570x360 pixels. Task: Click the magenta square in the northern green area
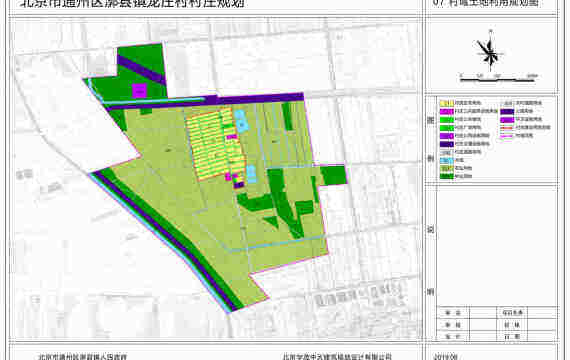(139, 91)
